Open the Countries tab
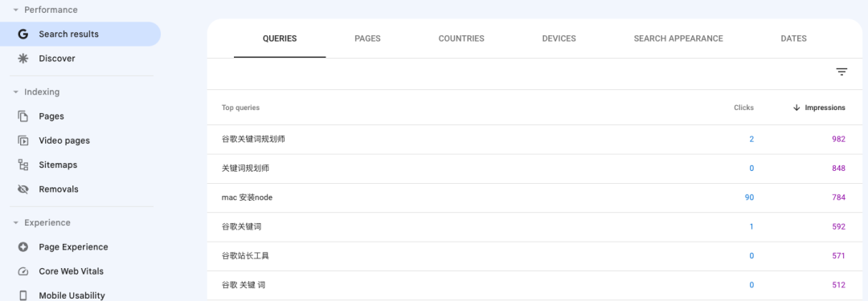Image resolution: width=868 pixels, height=301 pixels. pyautogui.click(x=461, y=39)
